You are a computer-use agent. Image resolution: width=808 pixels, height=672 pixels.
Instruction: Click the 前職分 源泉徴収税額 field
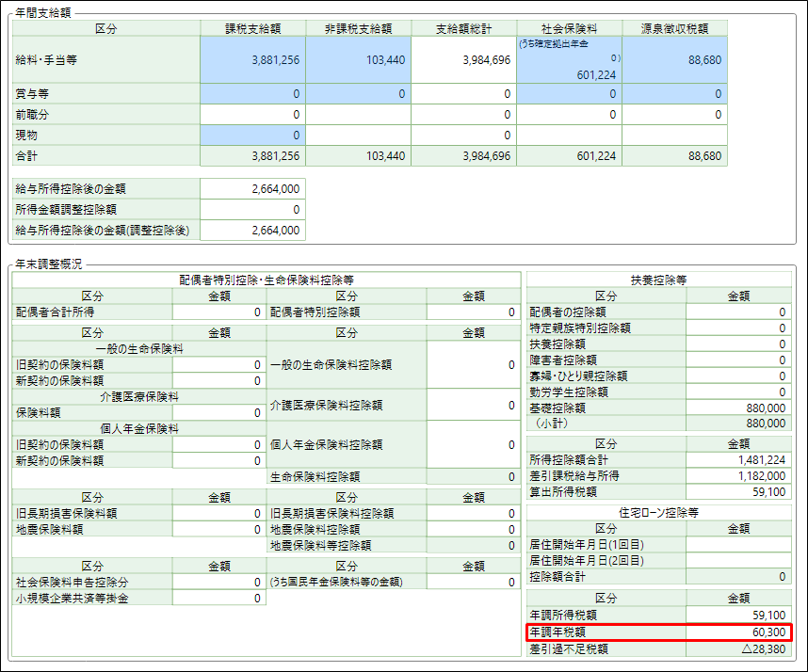pyautogui.click(x=674, y=115)
